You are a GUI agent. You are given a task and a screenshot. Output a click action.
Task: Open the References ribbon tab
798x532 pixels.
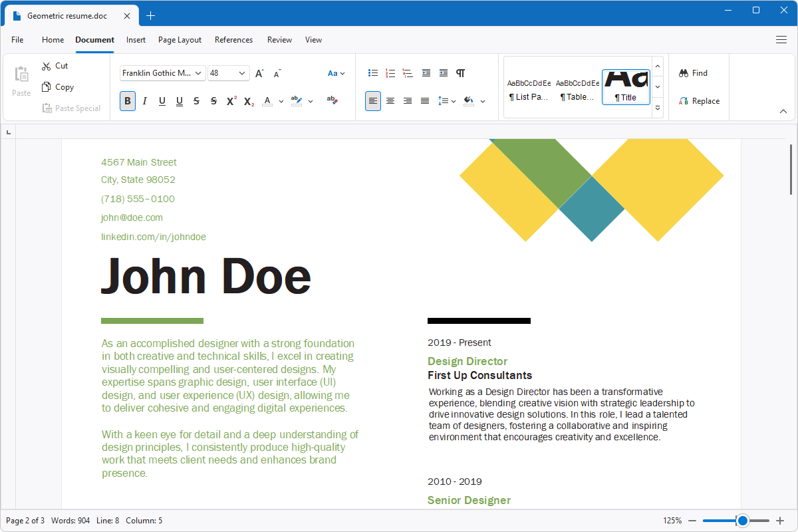pos(233,40)
